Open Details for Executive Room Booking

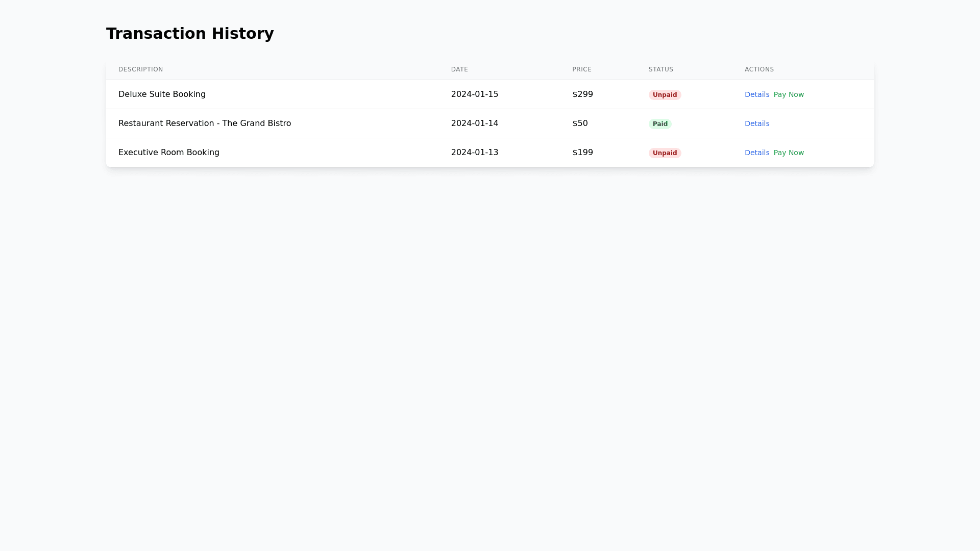(x=756, y=153)
